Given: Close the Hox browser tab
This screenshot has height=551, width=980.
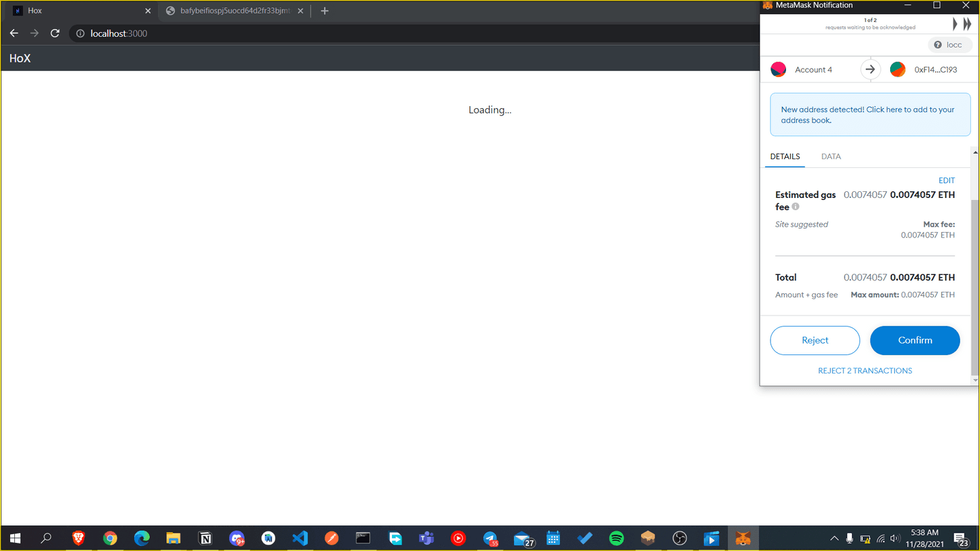Looking at the screenshot, I should (148, 11).
